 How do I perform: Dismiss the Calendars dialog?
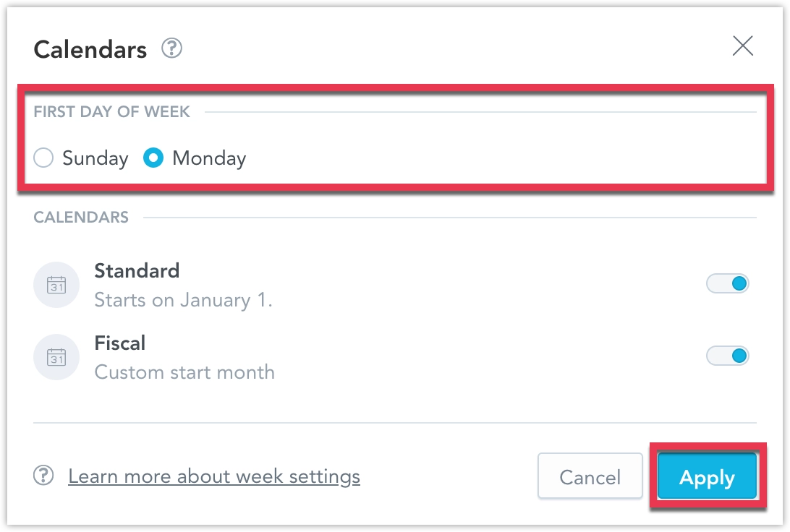click(x=743, y=46)
